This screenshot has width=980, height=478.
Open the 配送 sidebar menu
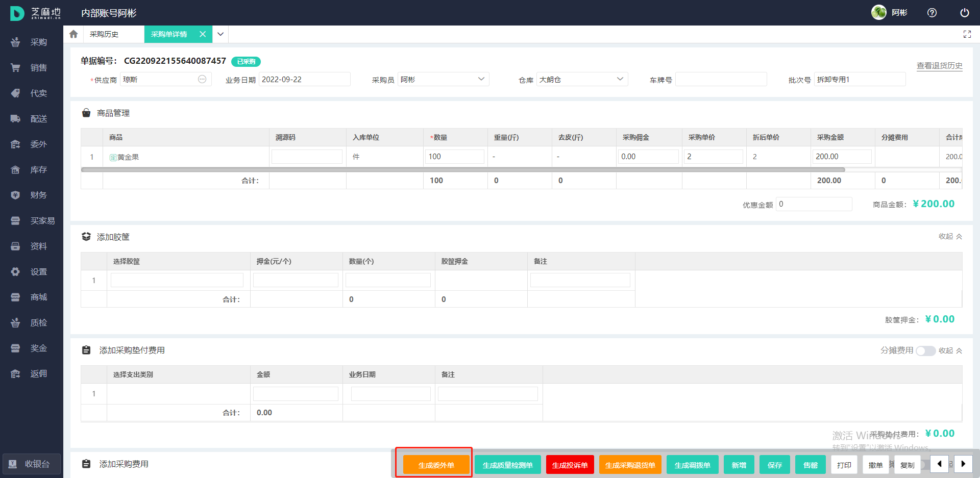pyautogui.click(x=32, y=119)
